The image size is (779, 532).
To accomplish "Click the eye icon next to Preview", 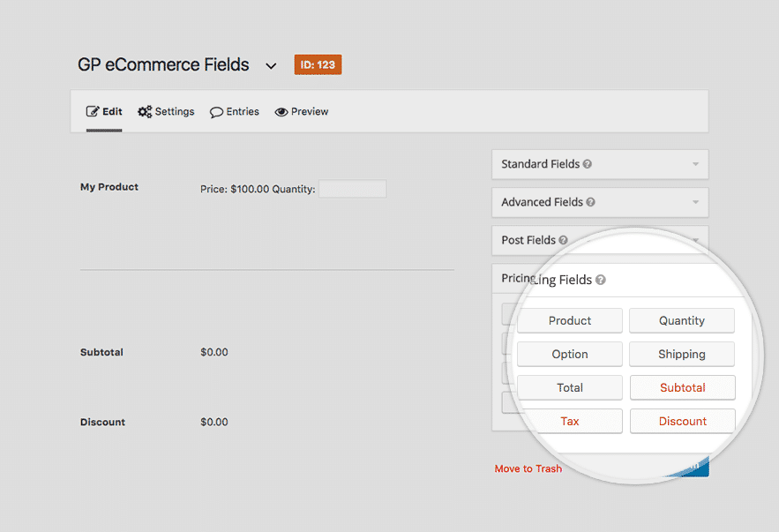I will 281,112.
